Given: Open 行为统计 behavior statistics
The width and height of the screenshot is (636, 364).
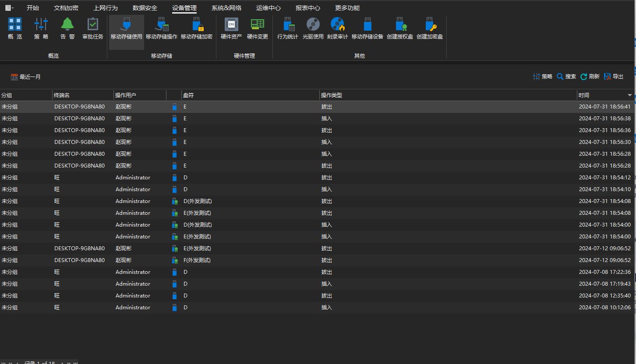Looking at the screenshot, I should tap(288, 29).
